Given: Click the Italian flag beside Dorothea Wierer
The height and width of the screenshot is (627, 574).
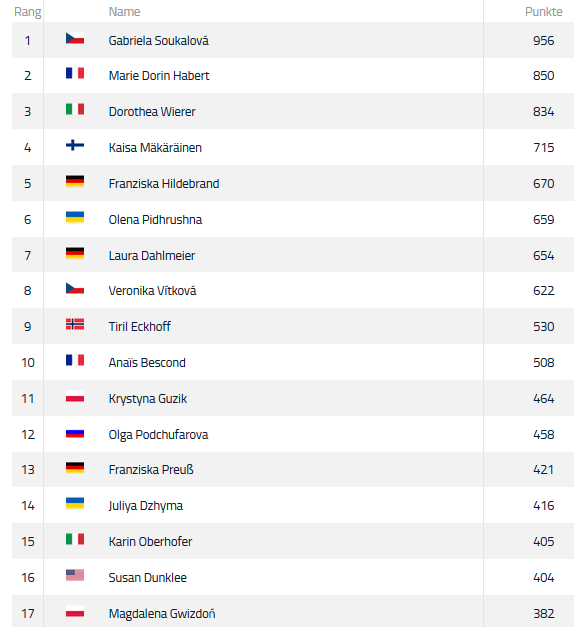Looking at the screenshot, I should (75, 109).
